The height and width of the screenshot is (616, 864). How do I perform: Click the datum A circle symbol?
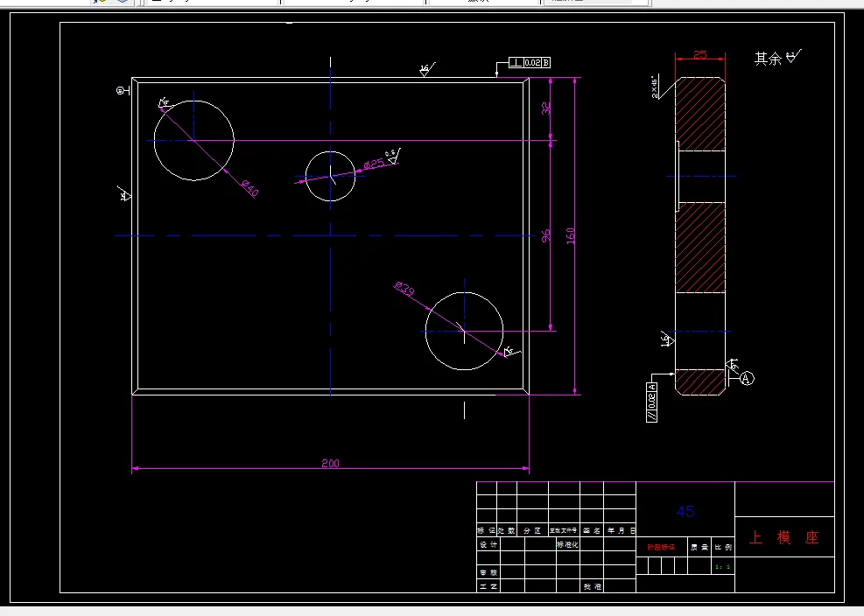747,379
